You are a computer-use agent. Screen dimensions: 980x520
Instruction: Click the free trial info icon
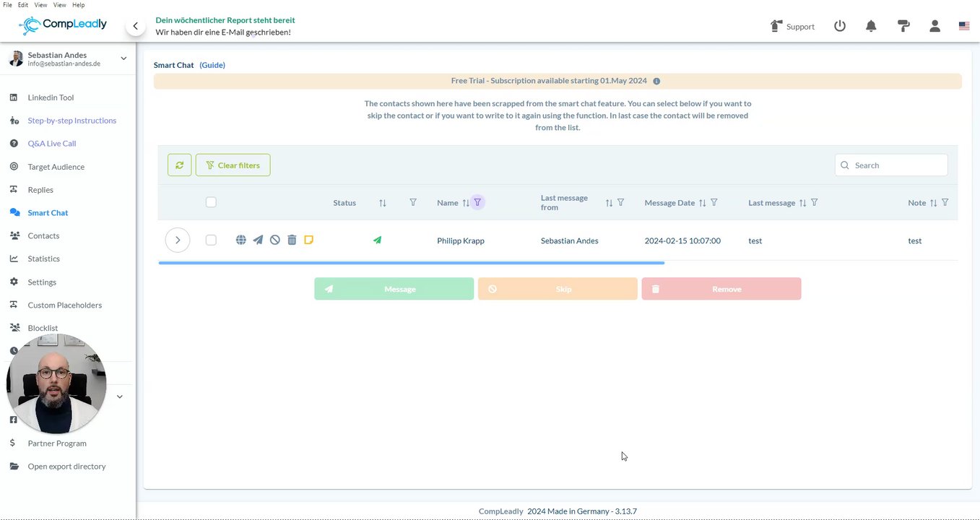click(x=656, y=81)
